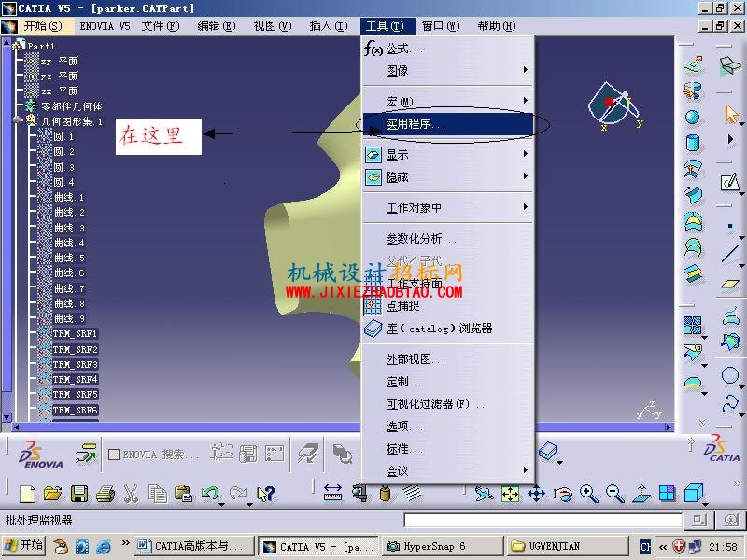747x560 pixels.
Task: Select the Pan arrows icon
Action: [x=537, y=494]
